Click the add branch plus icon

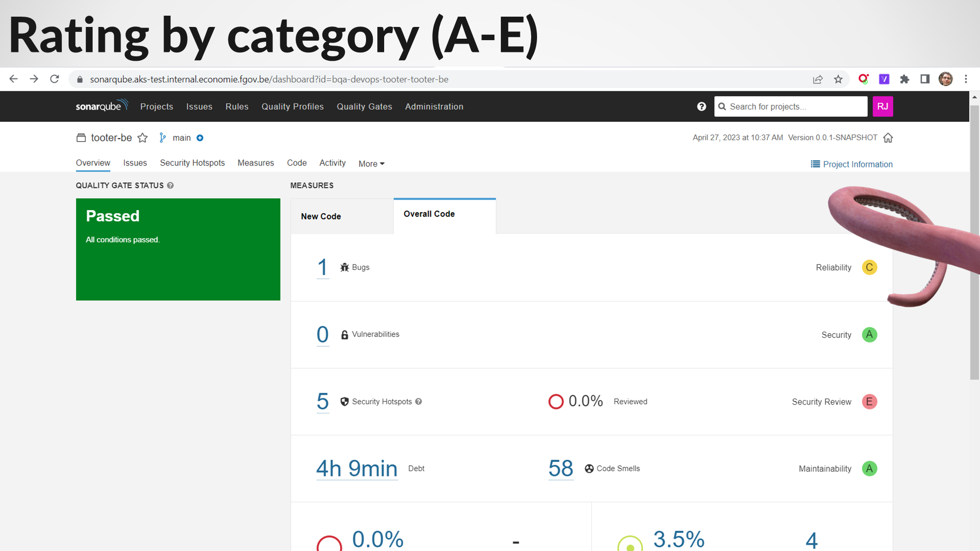200,138
